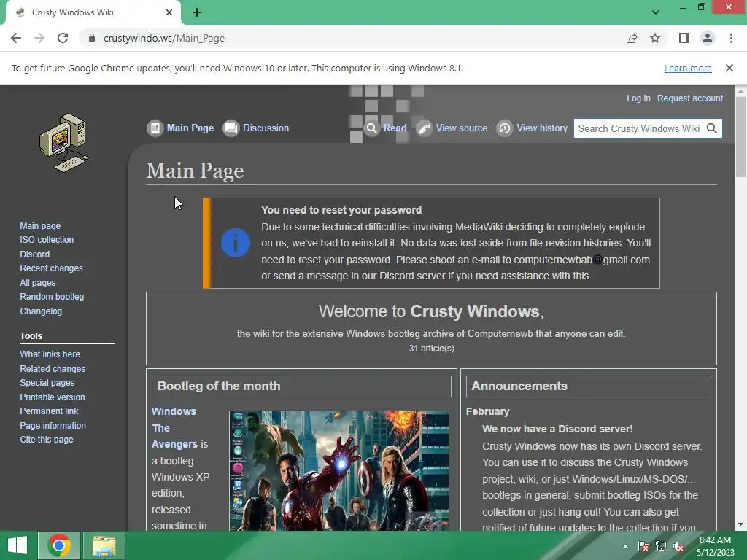Open All pages in the sidebar
The width and height of the screenshot is (747, 560).
click(x=38, y=283)
